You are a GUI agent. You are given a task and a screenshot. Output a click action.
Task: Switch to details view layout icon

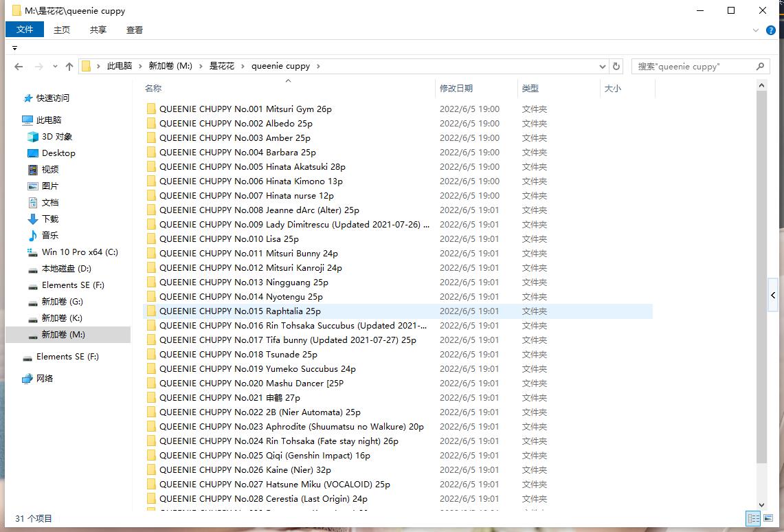(754, 518)
